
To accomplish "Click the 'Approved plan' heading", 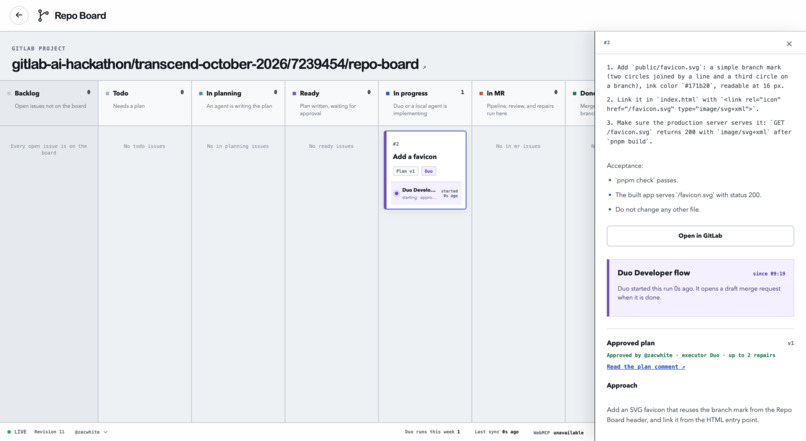I will click(x=631, y=343).
